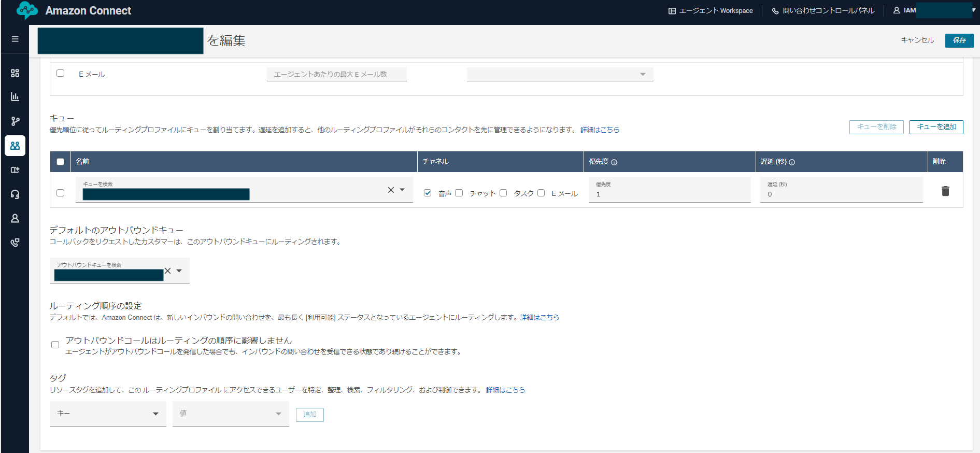Delete queue row with trash icon
Viewport: 980px width, 453px height.
tap(945, 191)
